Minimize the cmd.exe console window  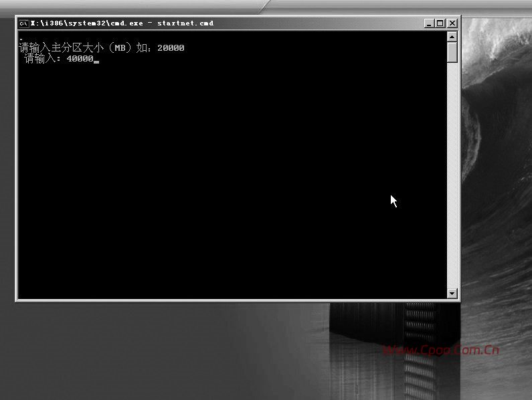[x=429, y=23]
